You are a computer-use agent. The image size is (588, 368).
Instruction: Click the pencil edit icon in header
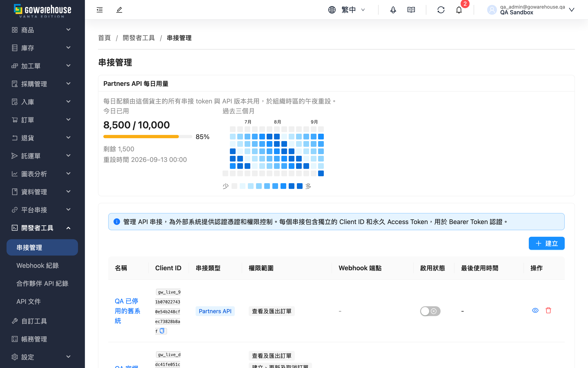pos(119,10)
